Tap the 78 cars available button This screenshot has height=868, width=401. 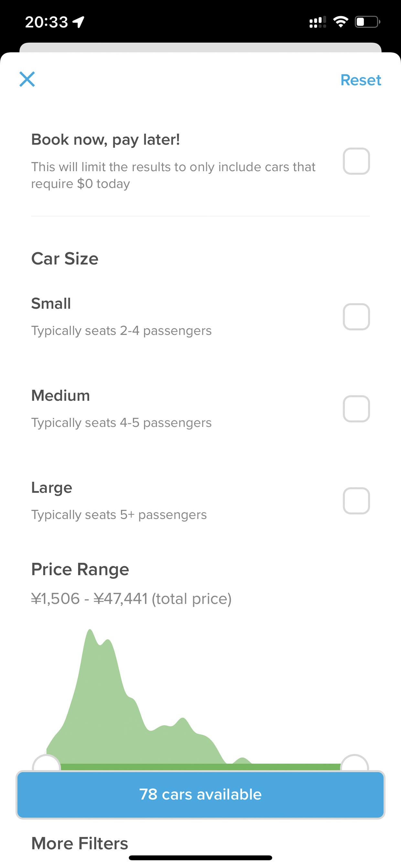pos(200,795)
